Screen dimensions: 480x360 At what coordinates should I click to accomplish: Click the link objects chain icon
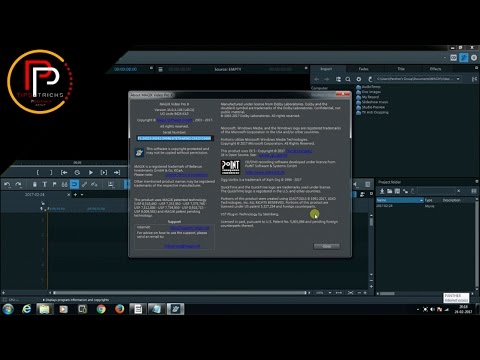click(x=84, y=184)
